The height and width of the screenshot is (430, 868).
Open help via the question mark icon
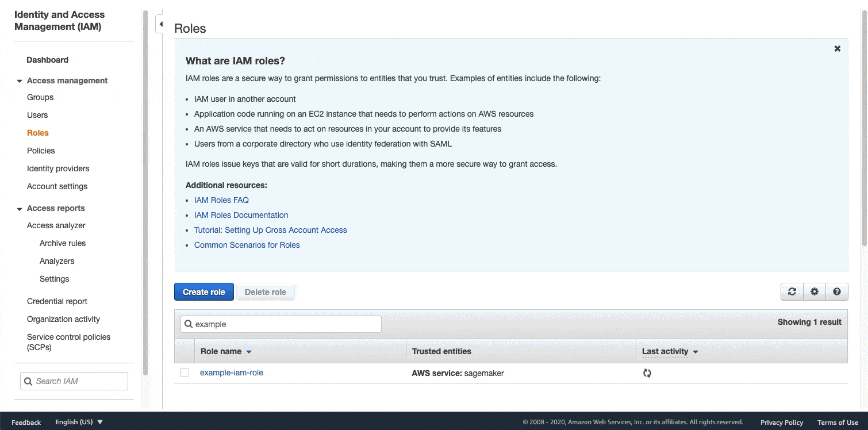[x=837, y=291]
